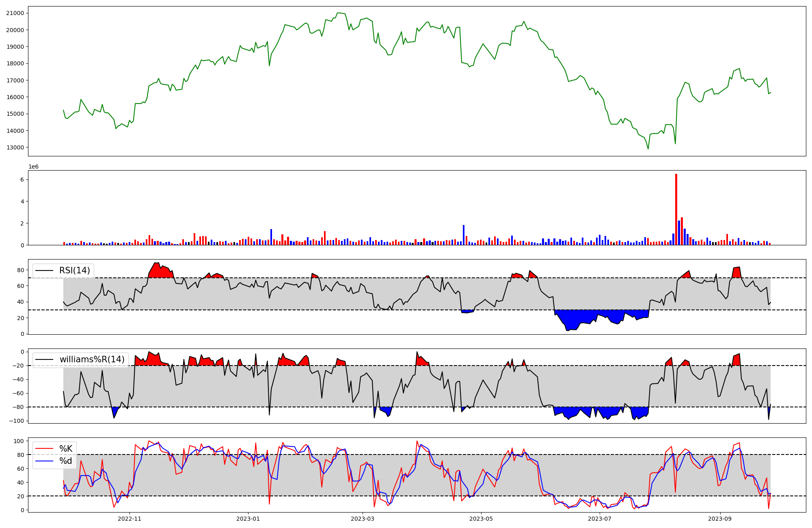Click the williams%R(14) legend label
The image size is (812, 528).
[x=92, y=359]
